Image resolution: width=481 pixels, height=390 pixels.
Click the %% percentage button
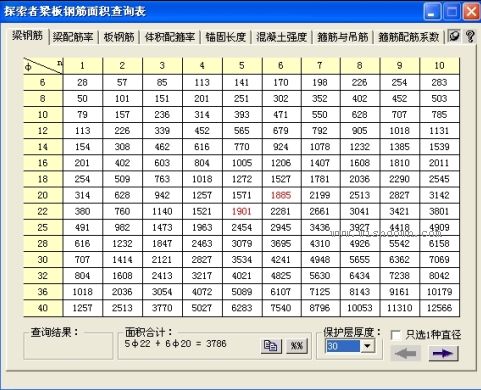tap(296, 346)
